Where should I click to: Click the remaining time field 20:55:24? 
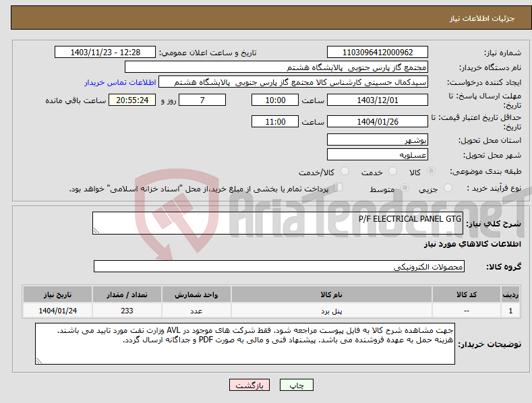132,100
